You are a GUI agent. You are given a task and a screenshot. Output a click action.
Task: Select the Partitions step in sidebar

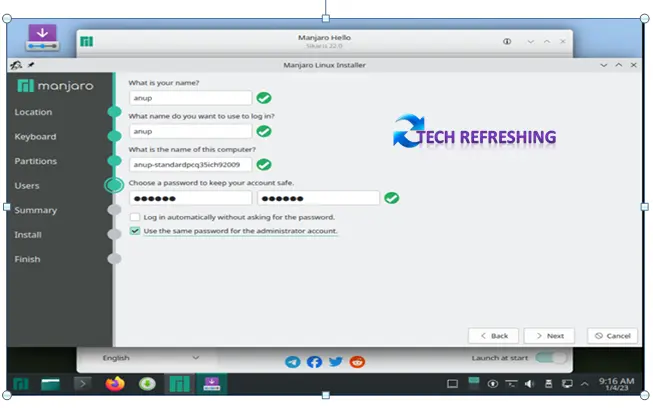pyautogui.click(x=35, y=161)
